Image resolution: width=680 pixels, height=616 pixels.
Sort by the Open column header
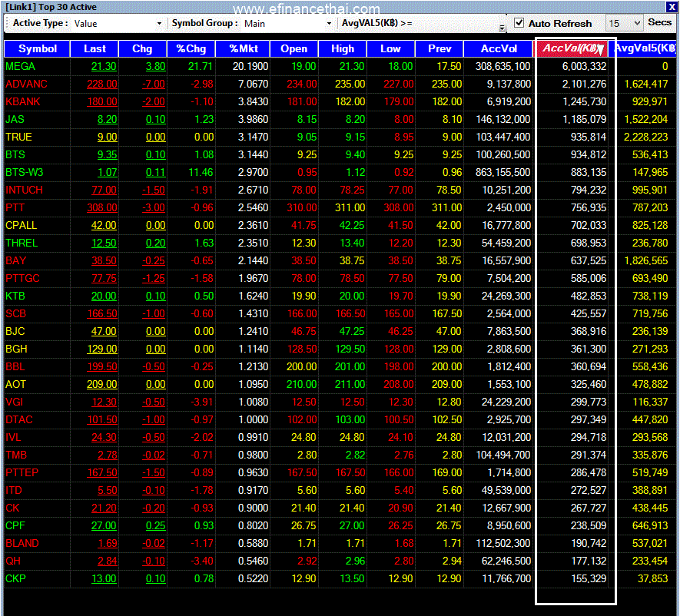(x=294, y=48)
